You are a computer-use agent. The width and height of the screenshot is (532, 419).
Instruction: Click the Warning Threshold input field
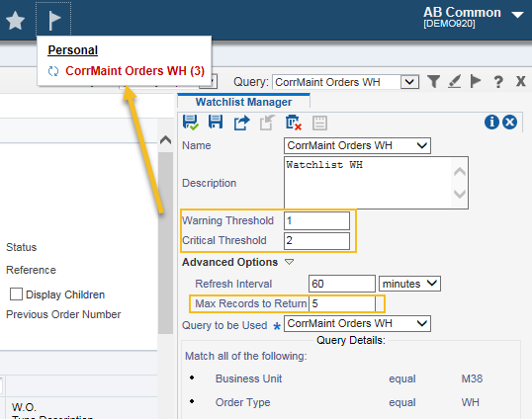click(316, 220)
